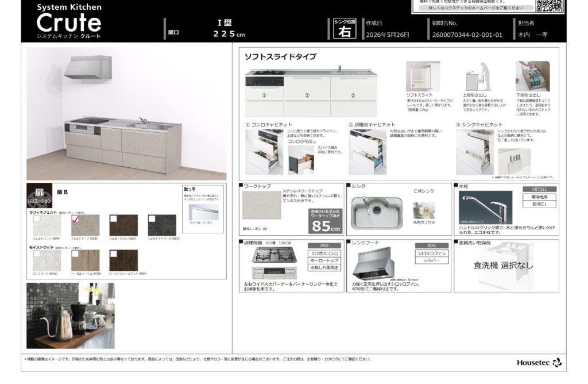The image size is (588, 384).
Task: Click the creation date 2026年5月26日
Action: 388,35
